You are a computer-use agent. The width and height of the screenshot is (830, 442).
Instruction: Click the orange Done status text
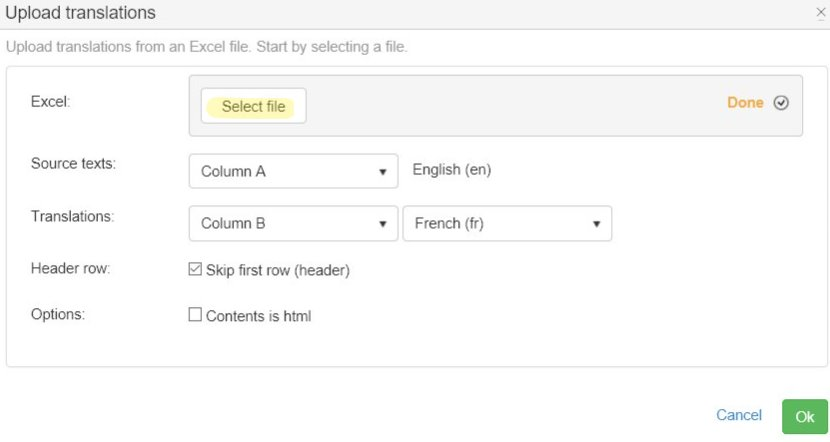(745, 103)
